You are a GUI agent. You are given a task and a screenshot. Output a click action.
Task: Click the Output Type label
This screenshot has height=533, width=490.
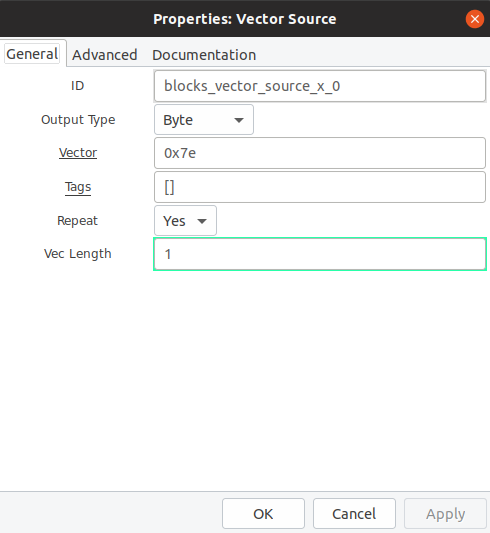click(78, 120)
